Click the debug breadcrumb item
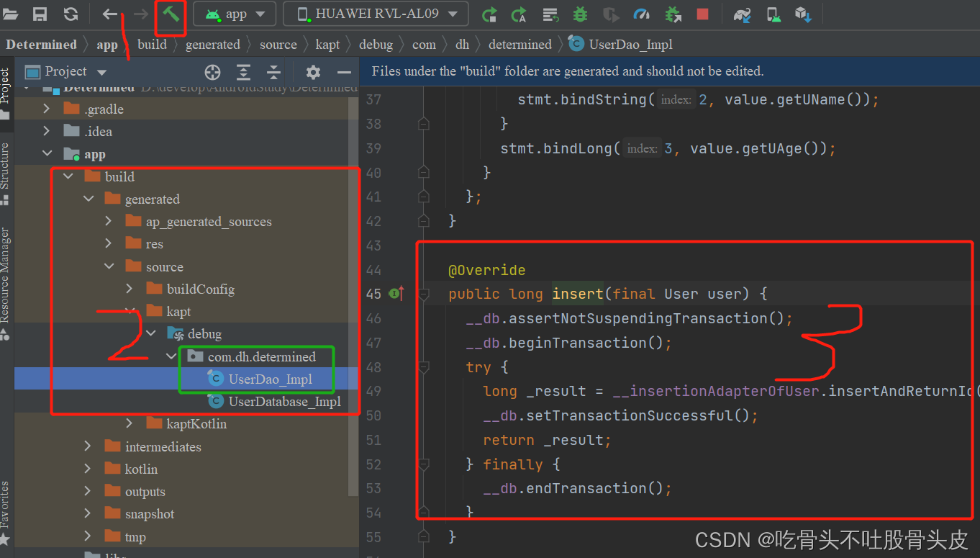This screenshot has width=980, height=558. pyautogui.click(x=376, y=45)
